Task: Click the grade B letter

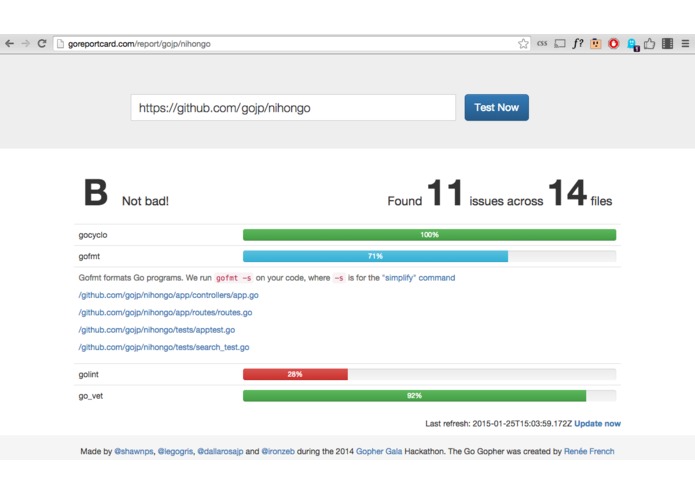Action: [x=96, y=193]
